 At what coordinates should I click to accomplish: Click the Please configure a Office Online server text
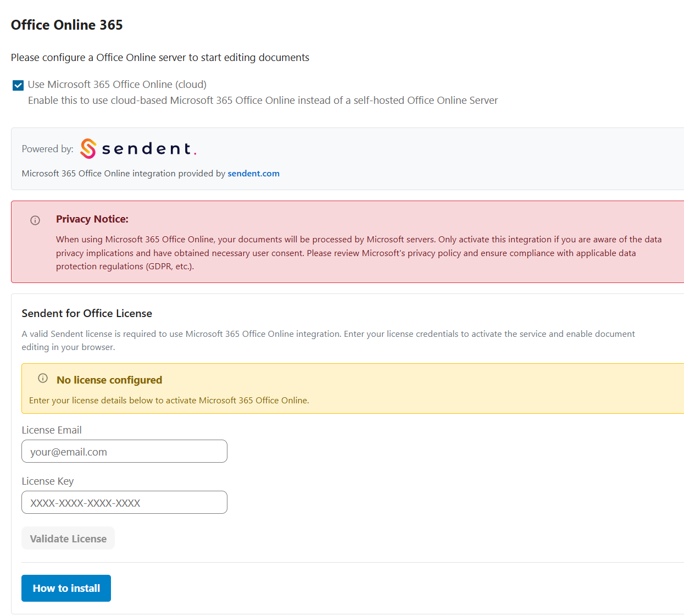click(160, 58)
